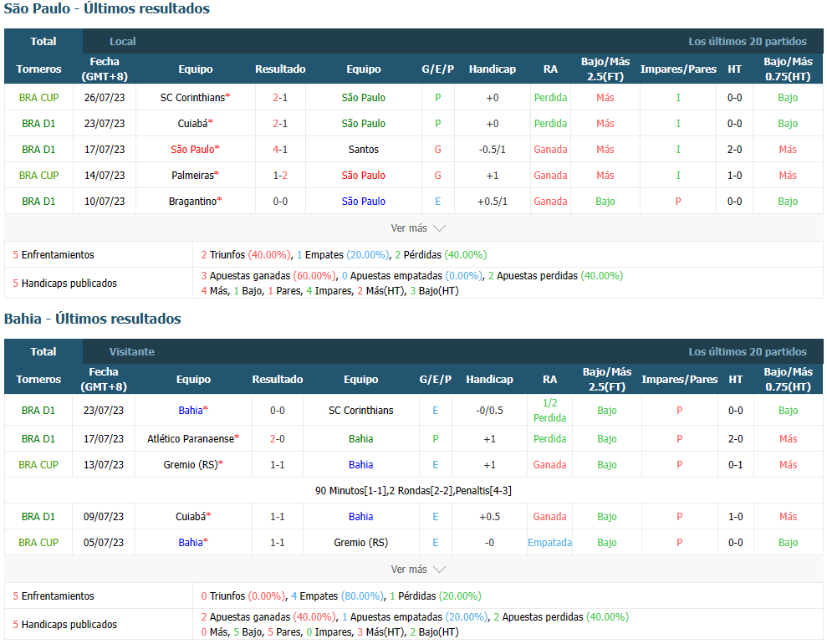Expand Ver más under Bahia results
This screenshot has width=827, height=644.
409,569
